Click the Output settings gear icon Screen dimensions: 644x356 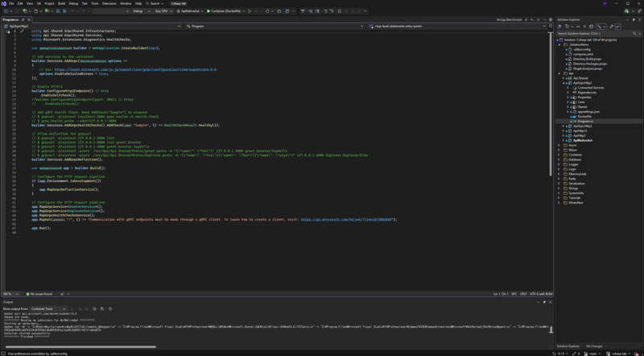[110, 308]
